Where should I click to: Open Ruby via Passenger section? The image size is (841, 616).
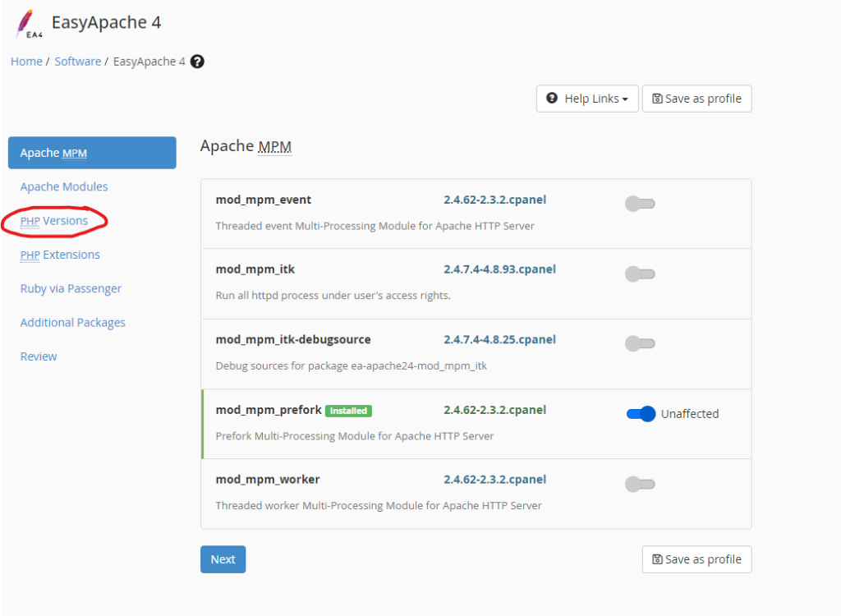point(71,288)
